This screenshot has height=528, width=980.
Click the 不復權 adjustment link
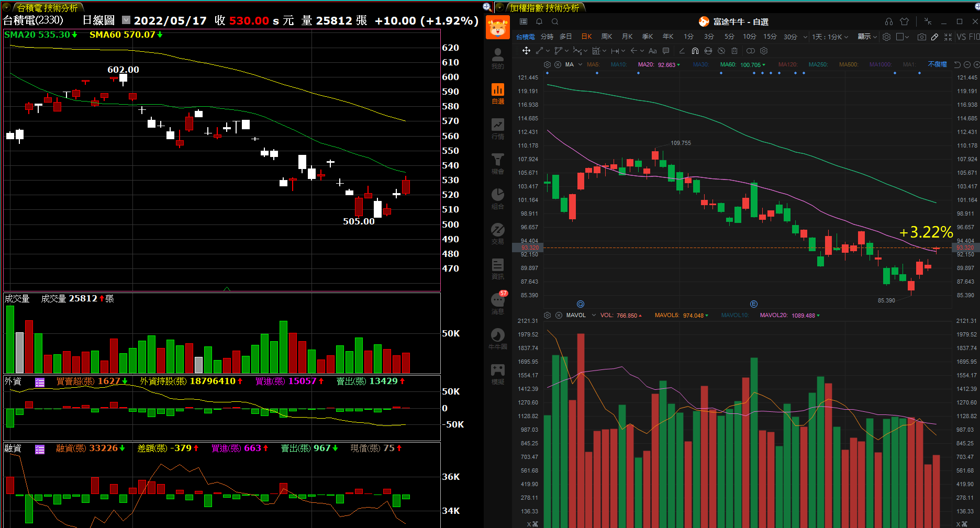(937, 64)
